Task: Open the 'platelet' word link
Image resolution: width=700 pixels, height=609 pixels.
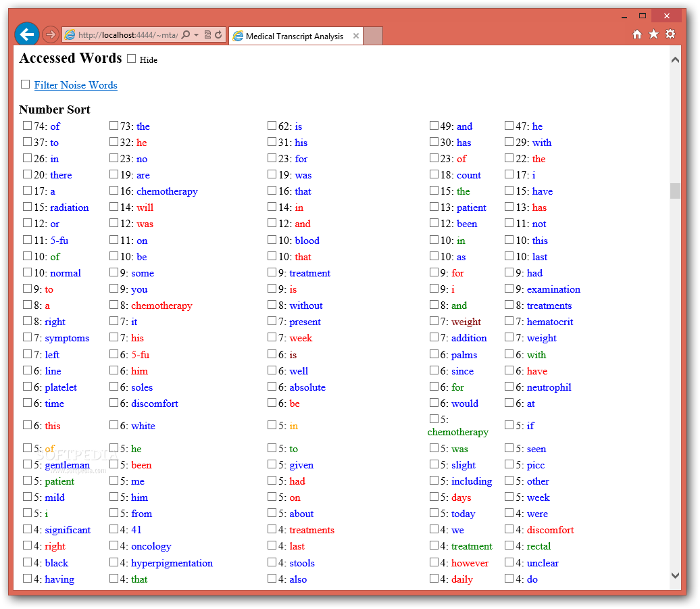Action: coord(61,387)
